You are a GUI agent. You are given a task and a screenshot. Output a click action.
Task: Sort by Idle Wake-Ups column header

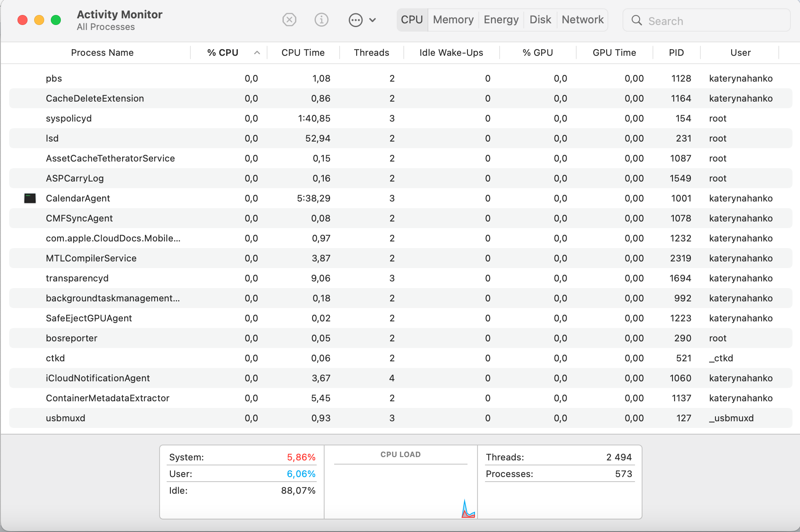click(451, 52)
